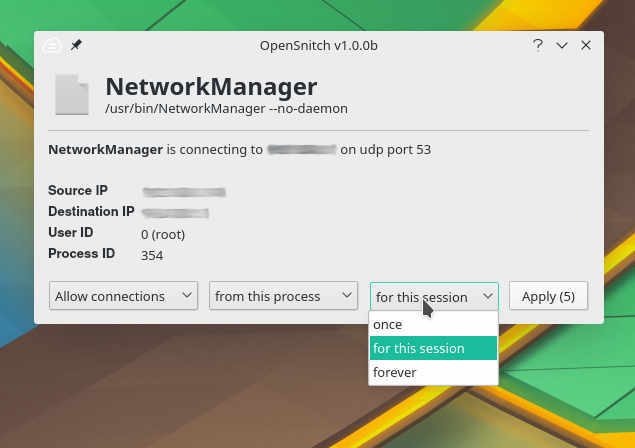This screenshot has height=448, width=635.
Task: Click the blurred Source IP value
Action: pyautogui.click(x=184, y=192)
